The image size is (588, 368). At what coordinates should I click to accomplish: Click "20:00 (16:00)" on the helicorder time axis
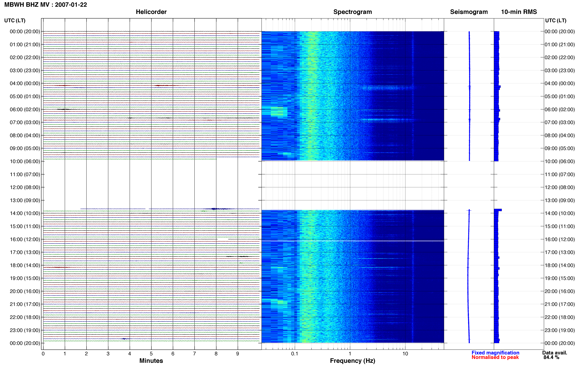click(x=25, y=291)
